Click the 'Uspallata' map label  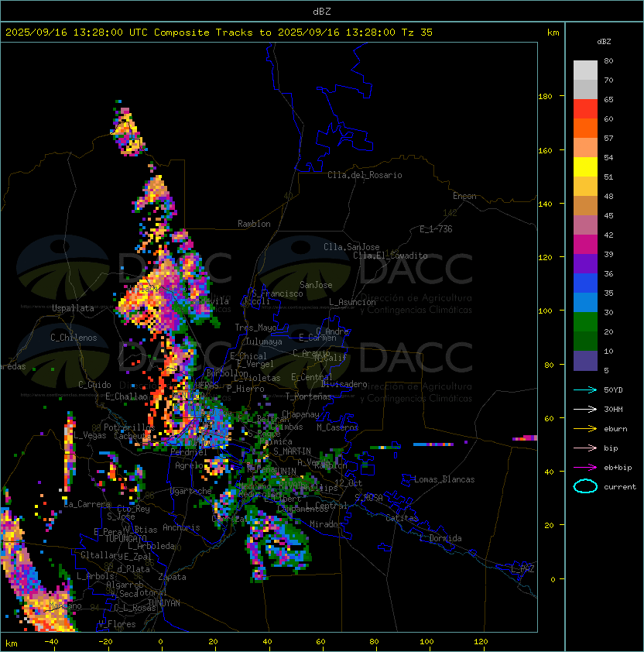tap(73, 308)
